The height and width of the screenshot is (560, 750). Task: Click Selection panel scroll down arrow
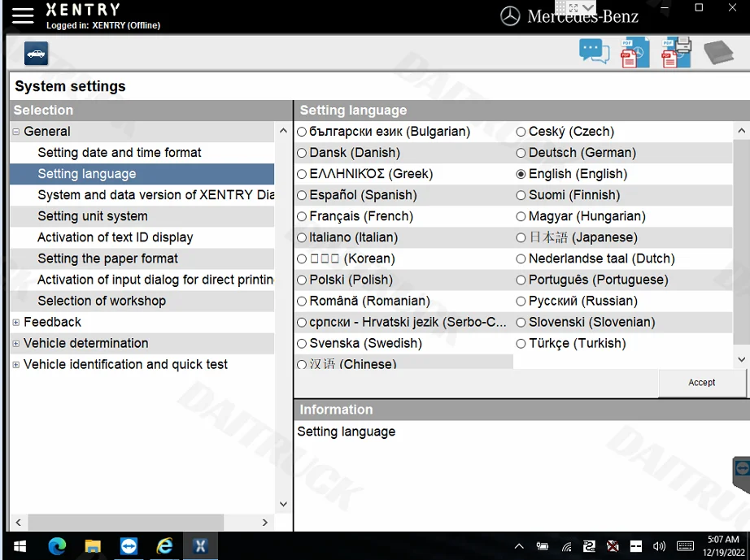click(283, 504)
